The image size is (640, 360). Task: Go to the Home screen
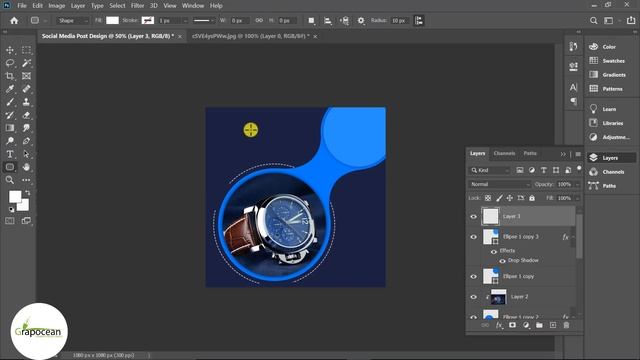(x=14, y=20)
